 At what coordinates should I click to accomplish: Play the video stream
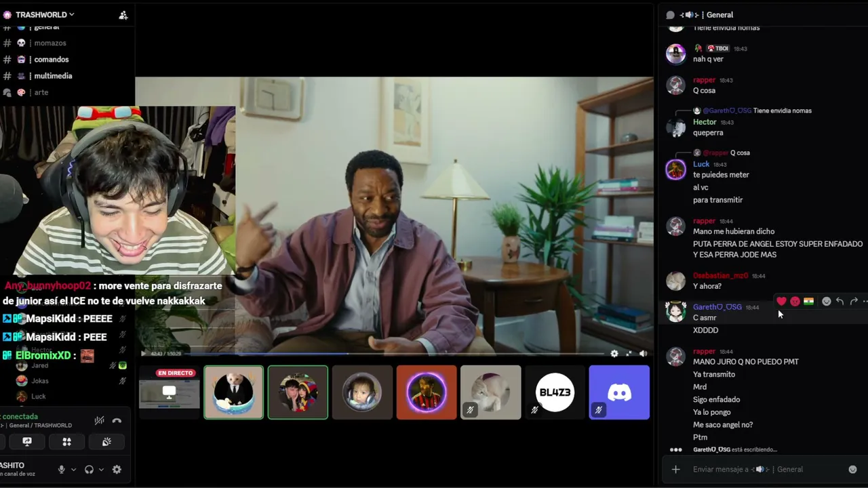(143, 353)
